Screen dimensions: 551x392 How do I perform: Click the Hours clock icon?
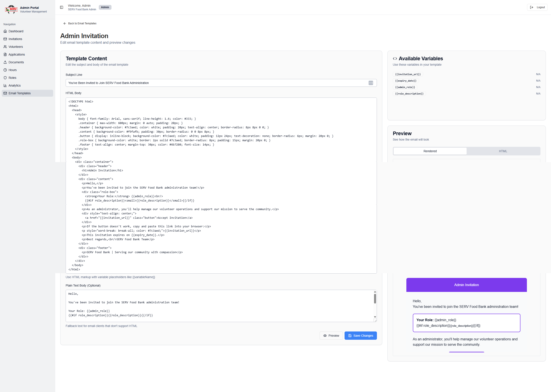[5, 70]
